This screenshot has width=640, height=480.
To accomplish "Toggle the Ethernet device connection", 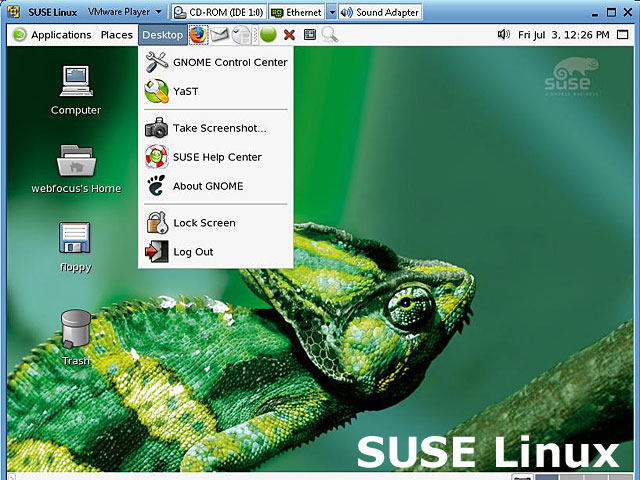I will 297,13.
